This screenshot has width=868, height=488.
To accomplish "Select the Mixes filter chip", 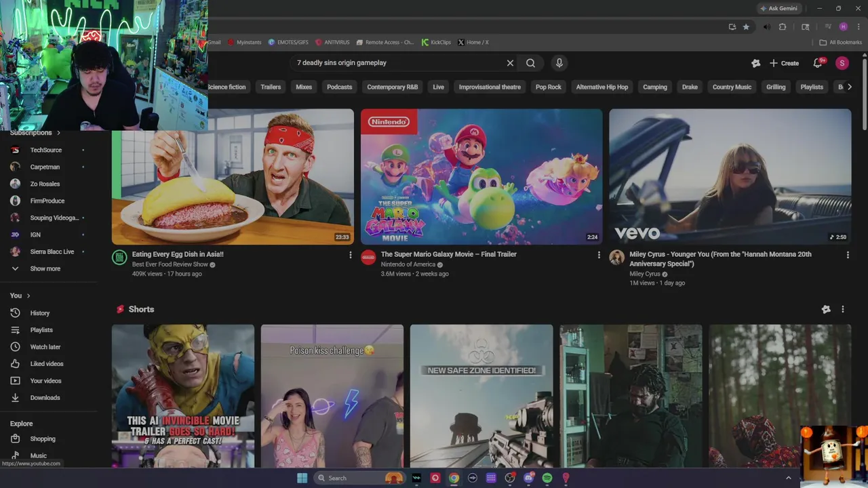I will point(304,87).
